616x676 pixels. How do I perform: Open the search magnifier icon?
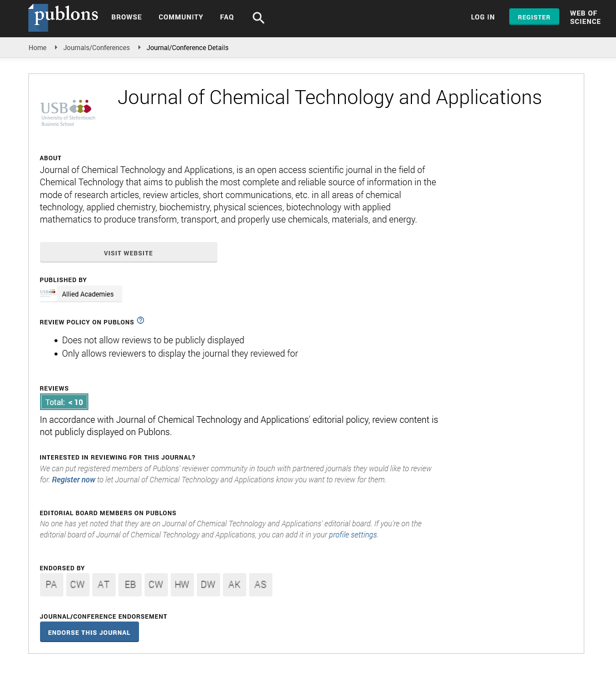(x=258, y=18)
